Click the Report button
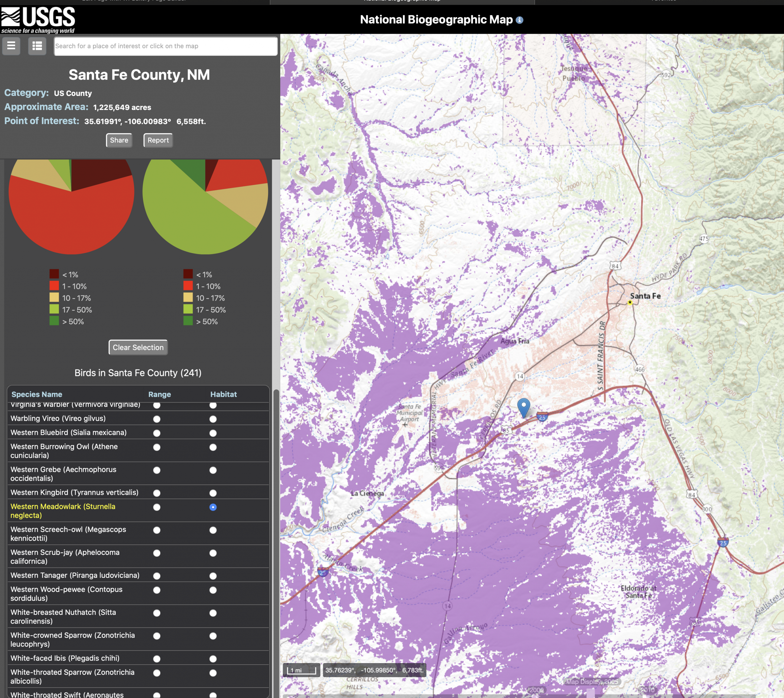Screen dimensions: 784x698 pyautogui.click(x=158, y=140)
